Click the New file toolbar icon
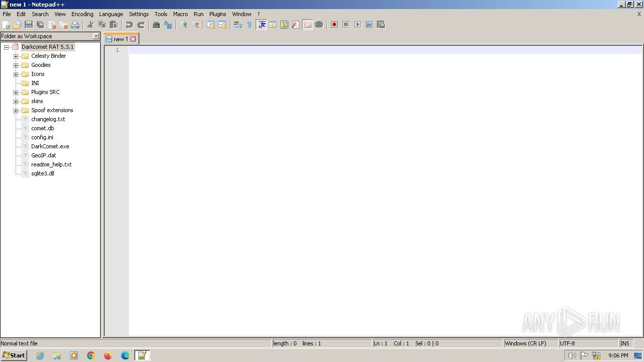 tap(6, 25)
